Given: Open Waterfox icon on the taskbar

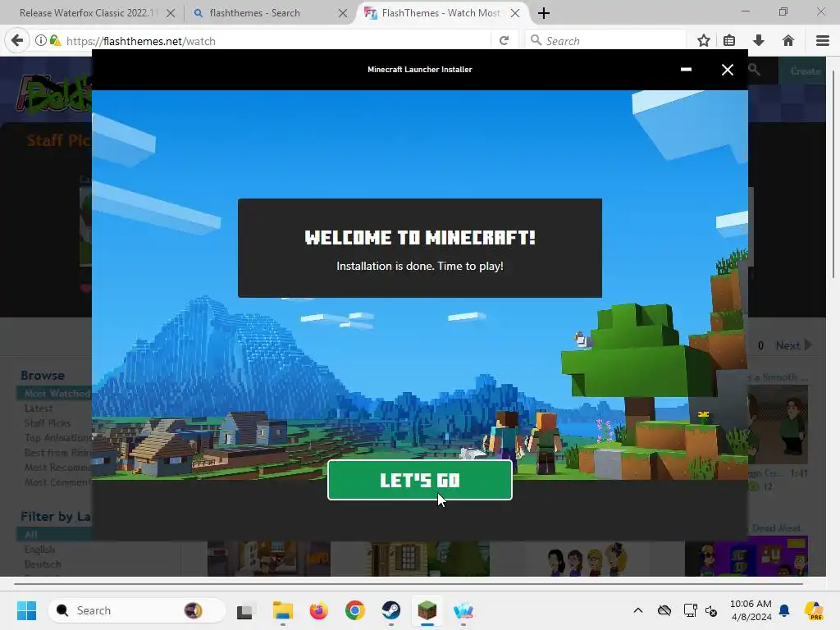Looking at the screenshot, I should pyautogui.click(x=463, y=610).
